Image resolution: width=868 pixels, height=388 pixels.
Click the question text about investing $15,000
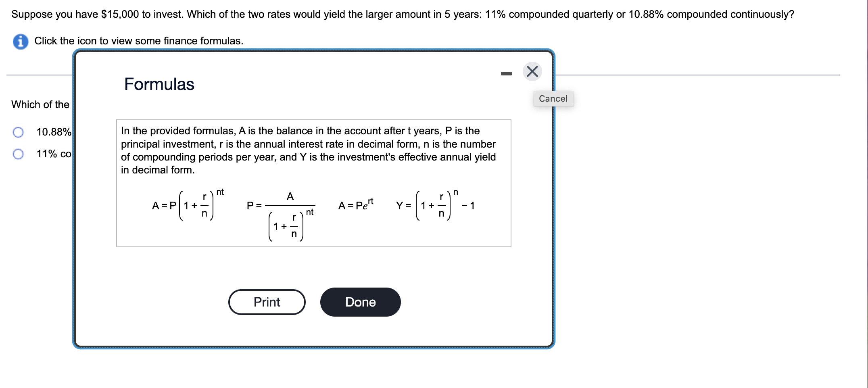403,14
